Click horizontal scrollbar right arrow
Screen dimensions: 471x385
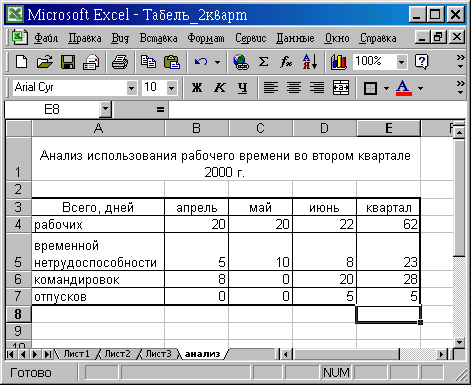tap(442, 354)
